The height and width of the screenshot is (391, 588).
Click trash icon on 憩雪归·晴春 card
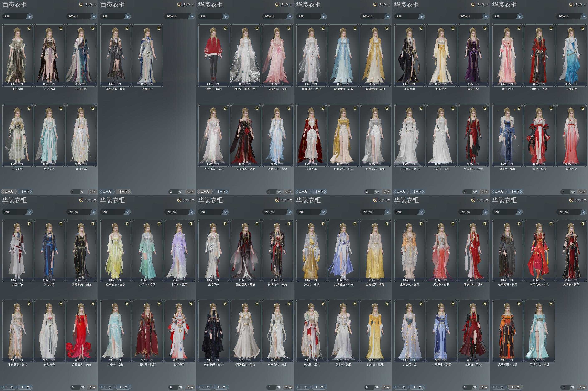click(225, 28)
